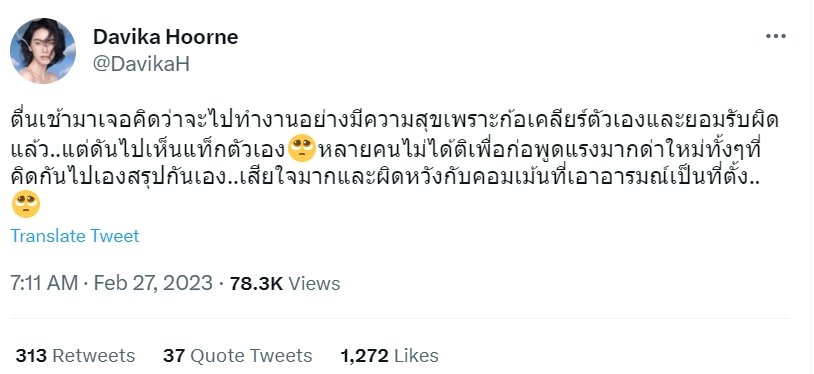Viewport: 814px width, 374px height.
Task: Select the first line of Thai tweet text
Action: pos(394,123)
